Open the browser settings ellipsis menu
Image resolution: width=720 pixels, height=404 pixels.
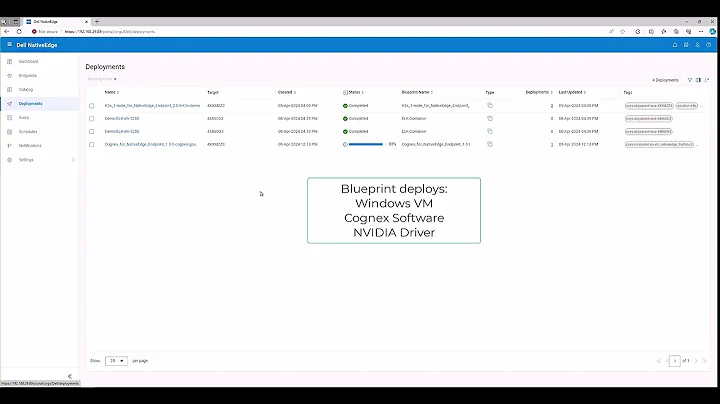point(701,32)
